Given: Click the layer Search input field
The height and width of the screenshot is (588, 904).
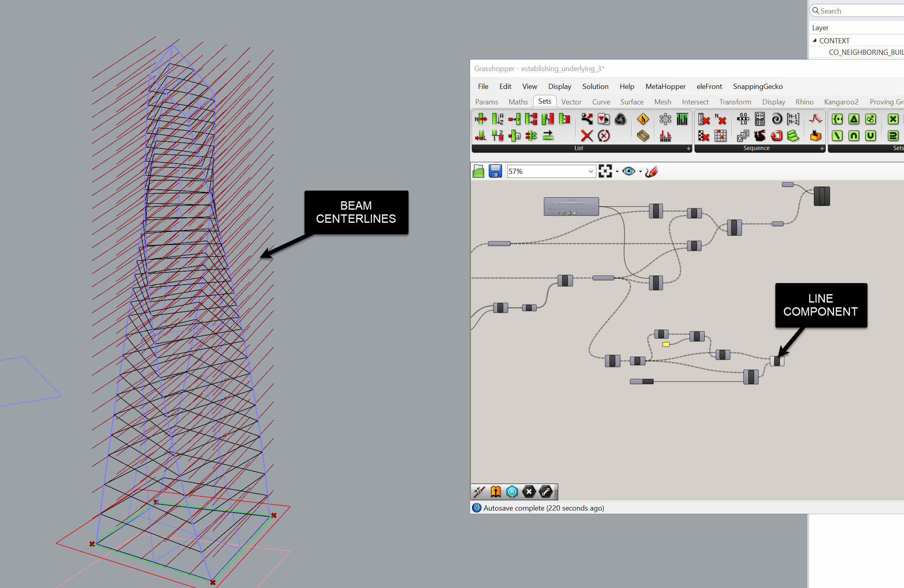Looking at the screenshot, I should point(858,11).
